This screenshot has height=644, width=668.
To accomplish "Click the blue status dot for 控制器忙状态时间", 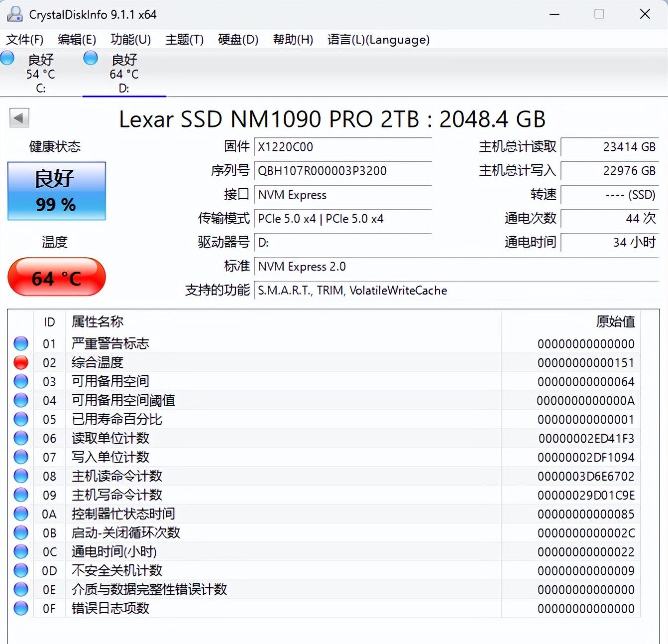I will pyautogui.click(x=21, y=514).
